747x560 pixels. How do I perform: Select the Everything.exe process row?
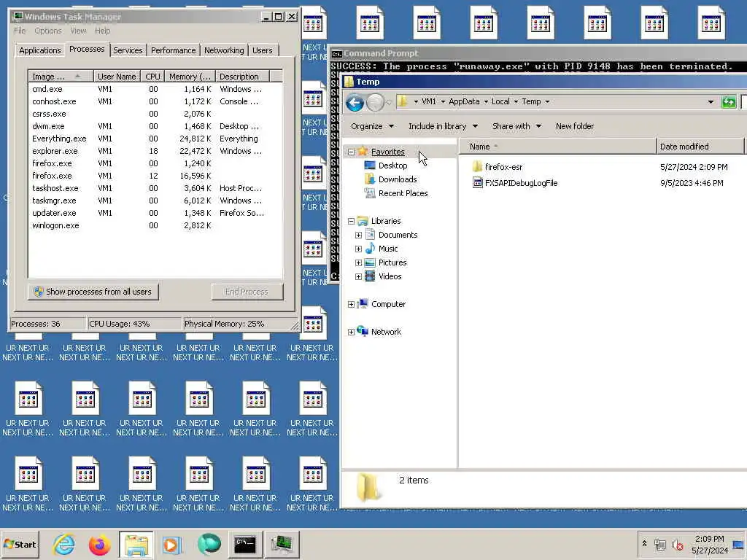(155, 139)
